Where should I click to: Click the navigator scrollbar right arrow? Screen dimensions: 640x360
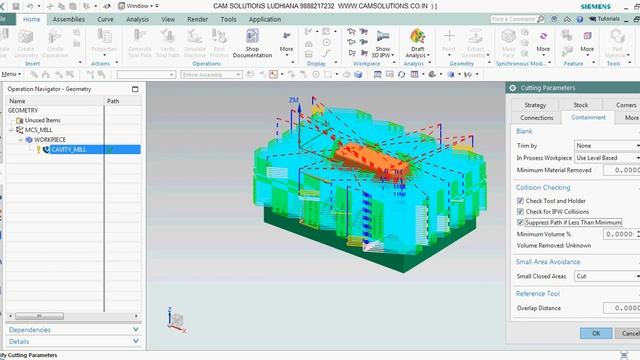tap(136, 316)
